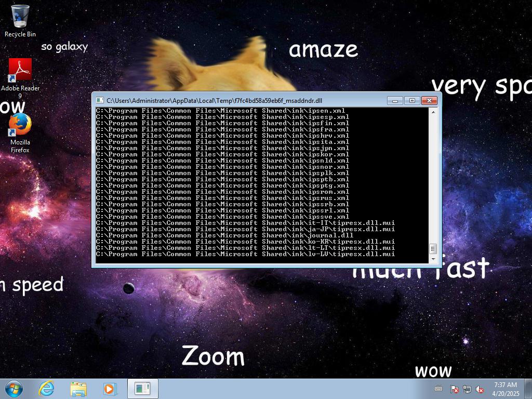This screenshot has width=532, height=399.
Task: Click the console window's taskbar button
Action: click(142, 389)
